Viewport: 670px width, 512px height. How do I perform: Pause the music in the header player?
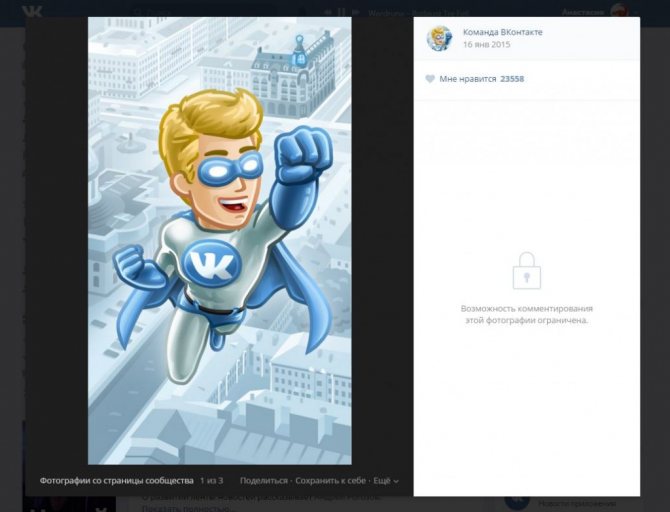tap(341, 12)
